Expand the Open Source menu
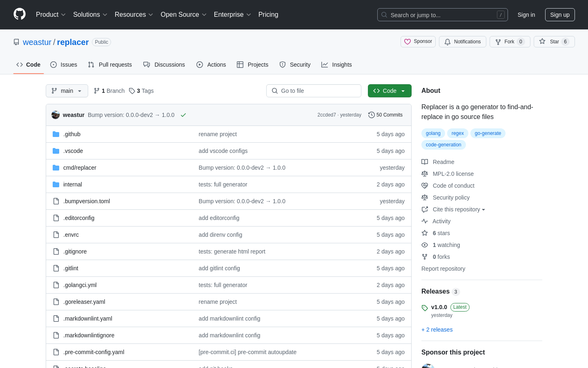The image size is (588, 368). click(x=184, y=15)
